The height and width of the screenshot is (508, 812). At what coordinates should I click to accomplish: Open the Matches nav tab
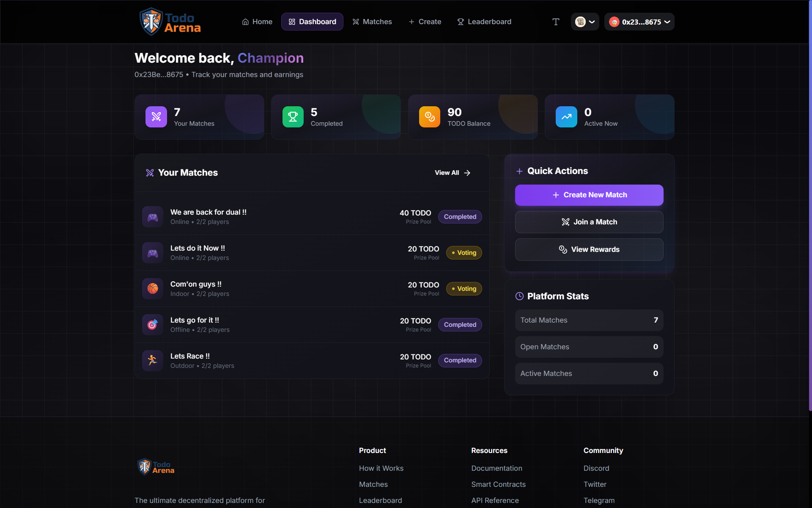[x=372, y=22]
